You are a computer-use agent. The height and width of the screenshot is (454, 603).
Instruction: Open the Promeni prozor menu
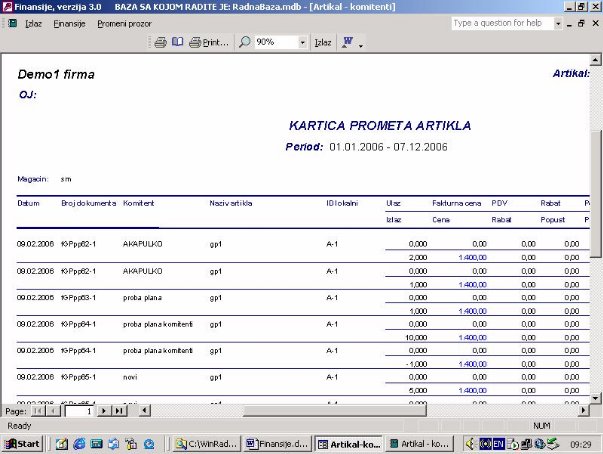pyautogui.click(x=124, y=22)
